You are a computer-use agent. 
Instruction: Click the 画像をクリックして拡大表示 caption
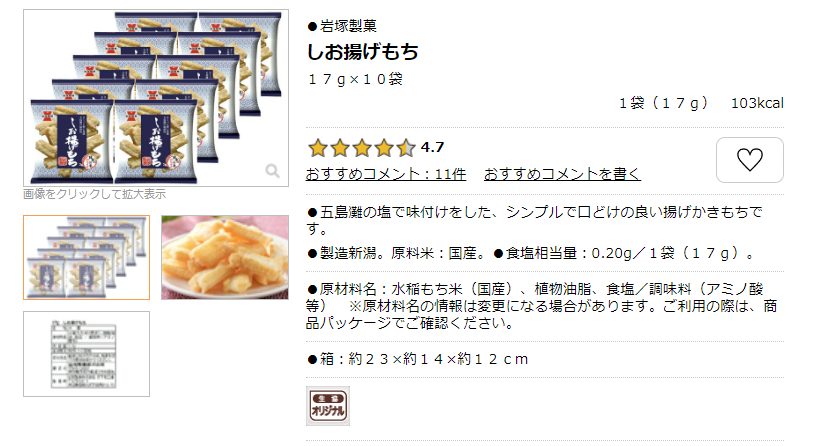(95, 194)
